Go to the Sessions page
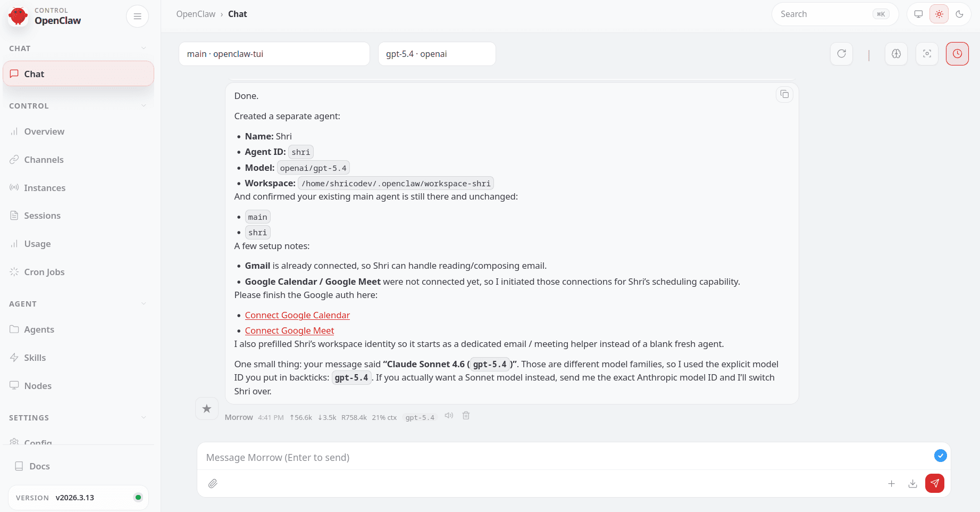The width and height of the screenshot is (980, 512). coord(42,216)
